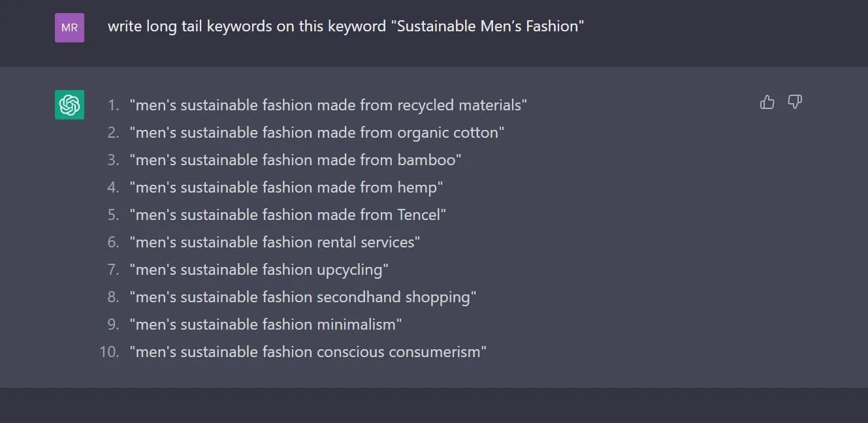Click the list number 1 marker
The height and width of the screenshot is (423, 868).
coord(114,105)
